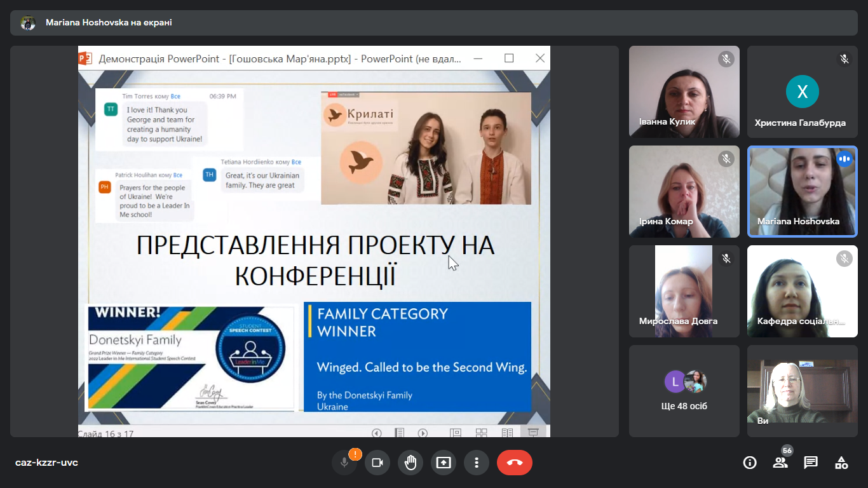Image resolution: width=868 pixels, height=488 pixels.
Task: Show the participants list with 56 badge
Action: tap(780, 463)
